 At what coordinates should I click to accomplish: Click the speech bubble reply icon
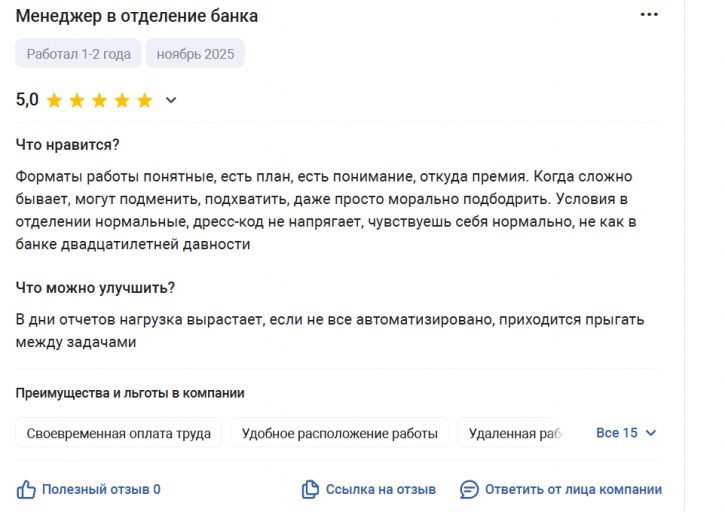(x=469, y=489)
